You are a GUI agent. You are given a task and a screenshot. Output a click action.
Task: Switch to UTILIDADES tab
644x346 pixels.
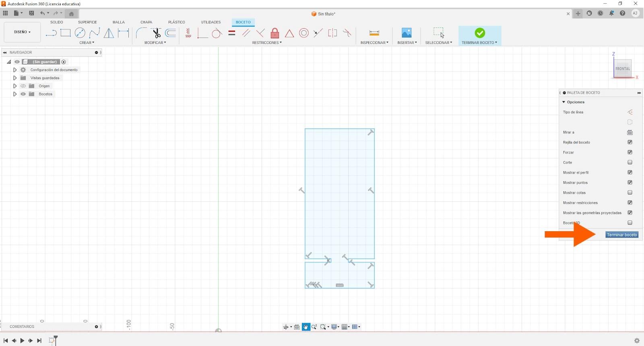coord(211,22)
